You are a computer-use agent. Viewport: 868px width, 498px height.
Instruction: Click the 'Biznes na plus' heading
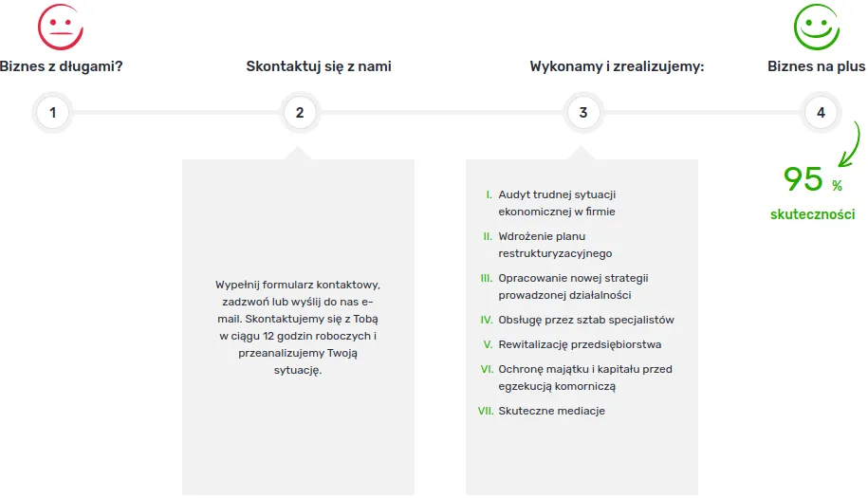pyautogui.click(x=817, y=66)
